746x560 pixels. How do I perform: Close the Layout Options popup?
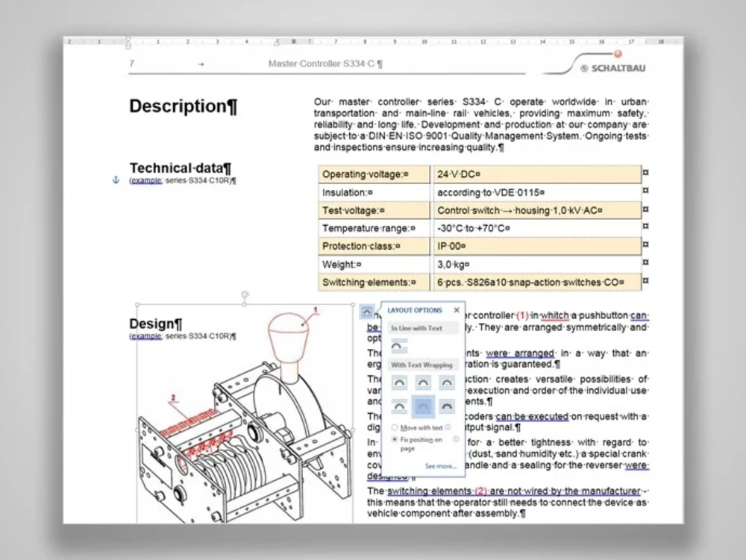point(457,310)
